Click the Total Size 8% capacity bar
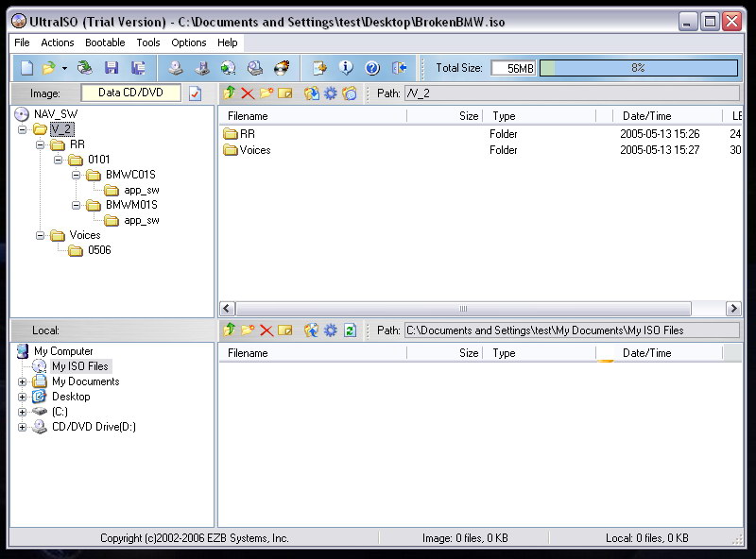This screenshot has height=559, width=756. tap(638, 68)
